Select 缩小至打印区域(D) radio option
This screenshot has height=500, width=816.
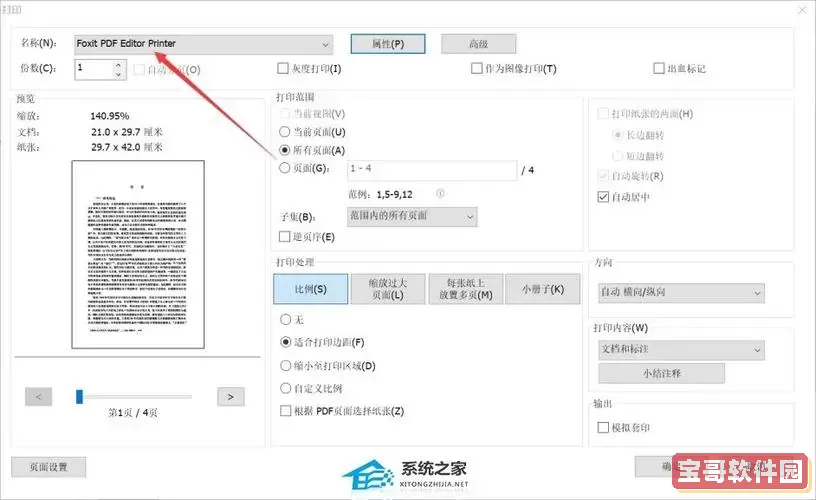click(286, 366)
